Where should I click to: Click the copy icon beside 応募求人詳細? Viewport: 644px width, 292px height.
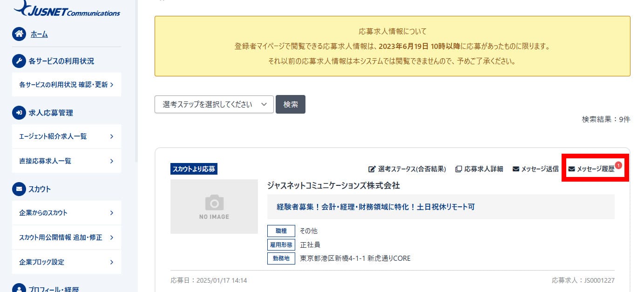(459, 169)
